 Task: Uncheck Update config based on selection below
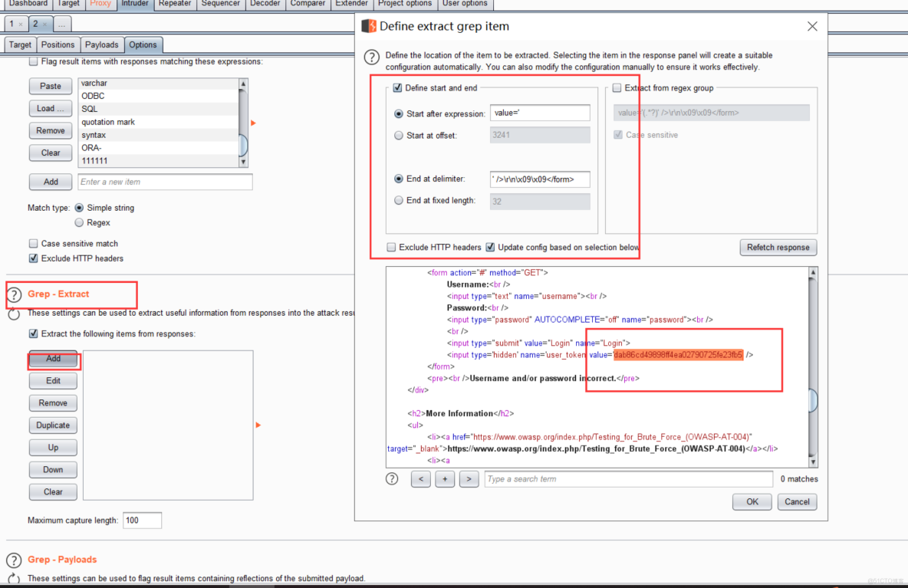(x=492, y=247)
